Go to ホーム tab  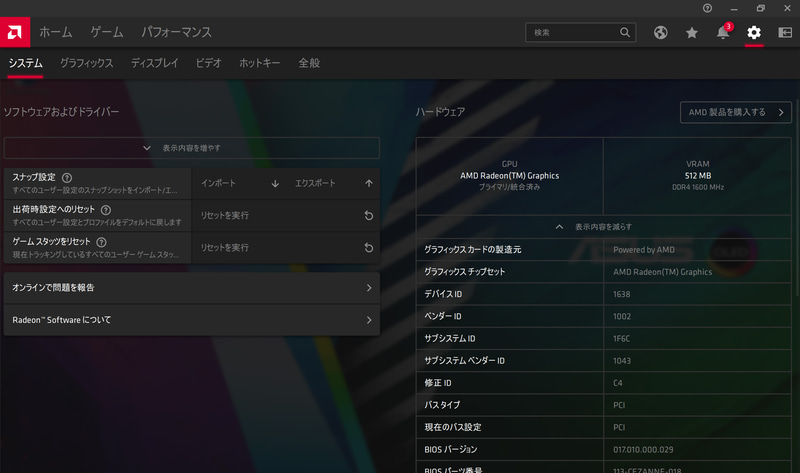pyautogui.click(x=56, y=32)
